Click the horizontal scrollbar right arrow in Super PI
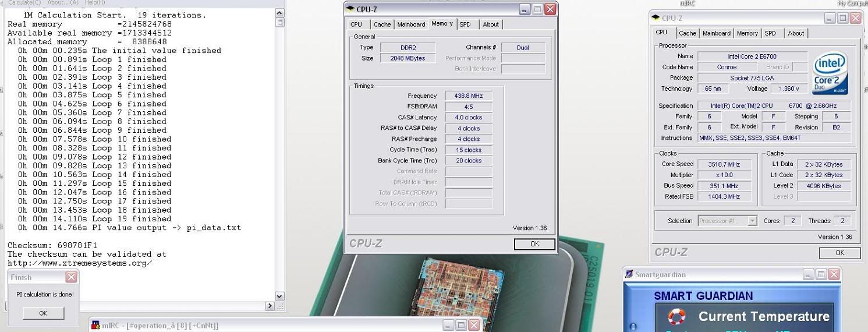Viewport: 868px width, 332px height. coord(270,306)
